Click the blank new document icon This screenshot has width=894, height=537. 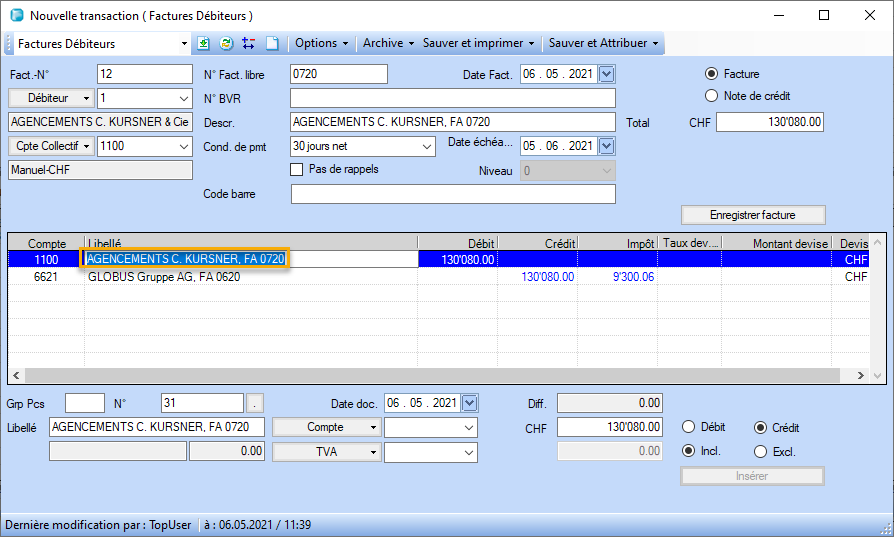(x=271, y=44)
